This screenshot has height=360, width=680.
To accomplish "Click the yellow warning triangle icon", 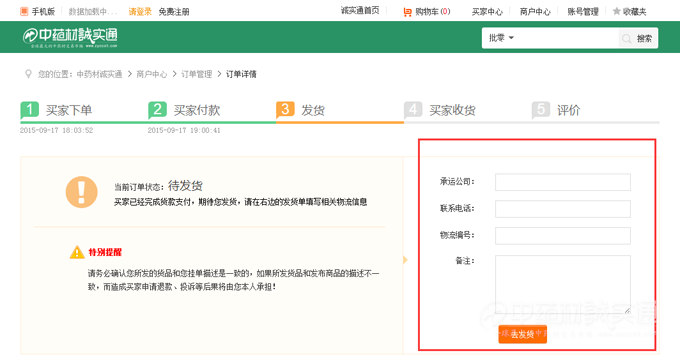I will tap(77, 252).
